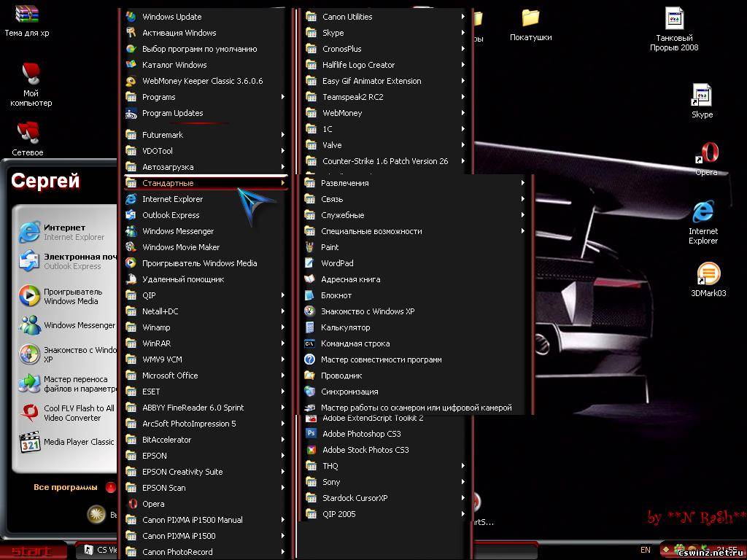The width and height of the screenshot is (747, 560).
Task: Choose Adobe ExtendScript Toolkit 2
Action: (x=386, y=418)
